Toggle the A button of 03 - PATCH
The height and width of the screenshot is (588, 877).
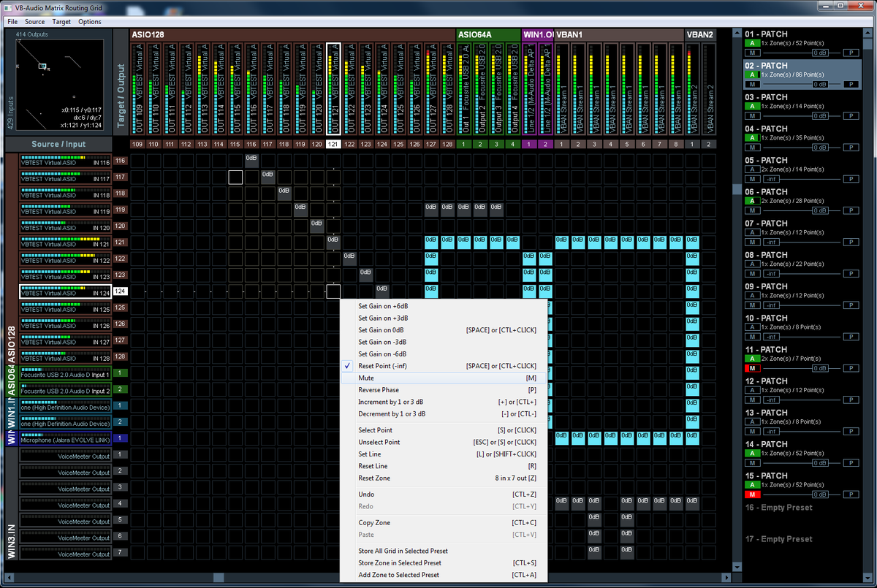point(751,106)
